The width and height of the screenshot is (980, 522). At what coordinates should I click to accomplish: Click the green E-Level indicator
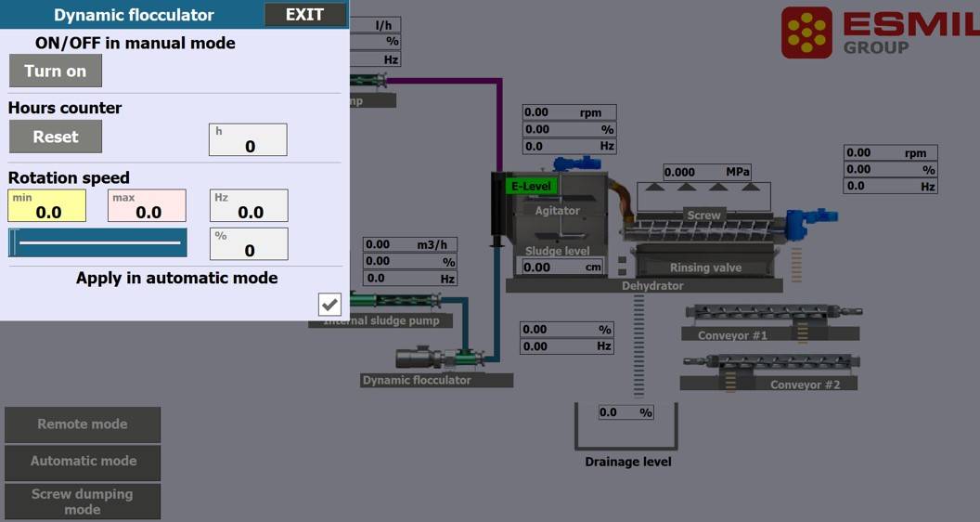click(x=531, y=186)
